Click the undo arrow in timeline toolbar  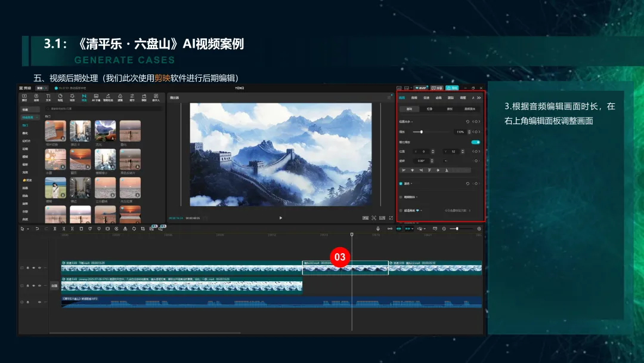coord(37,229)
